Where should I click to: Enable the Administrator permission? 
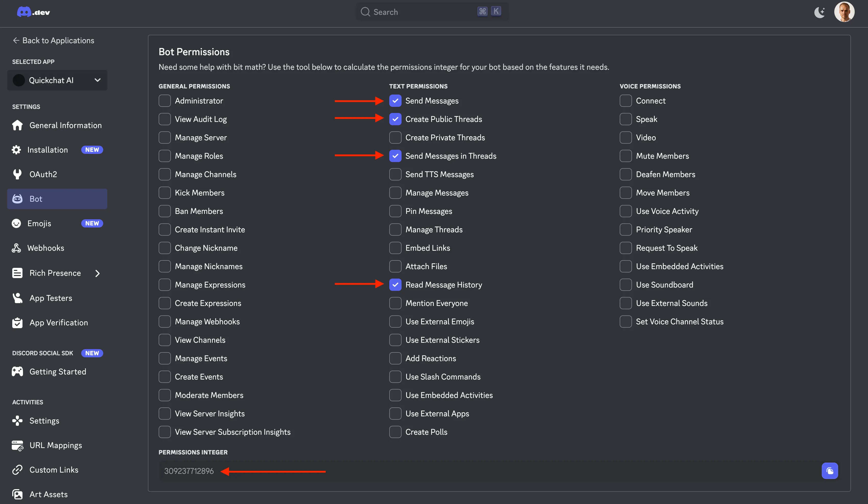(x=165, y=101)
